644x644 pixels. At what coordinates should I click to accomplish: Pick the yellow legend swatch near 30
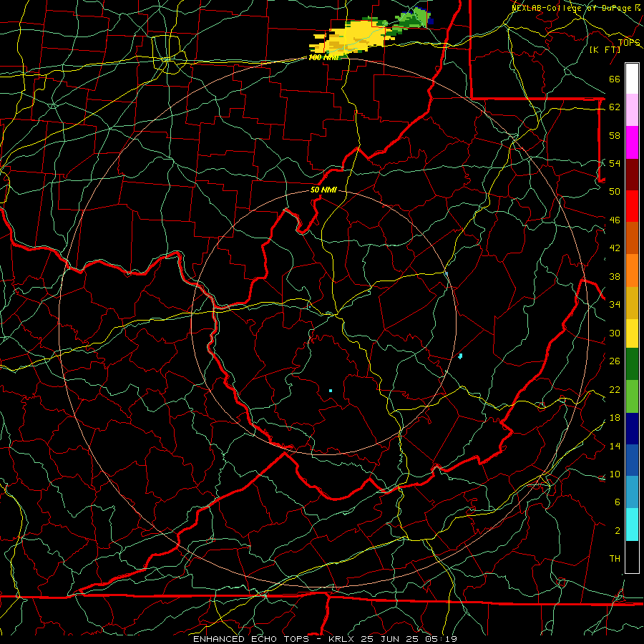point(632,333)
